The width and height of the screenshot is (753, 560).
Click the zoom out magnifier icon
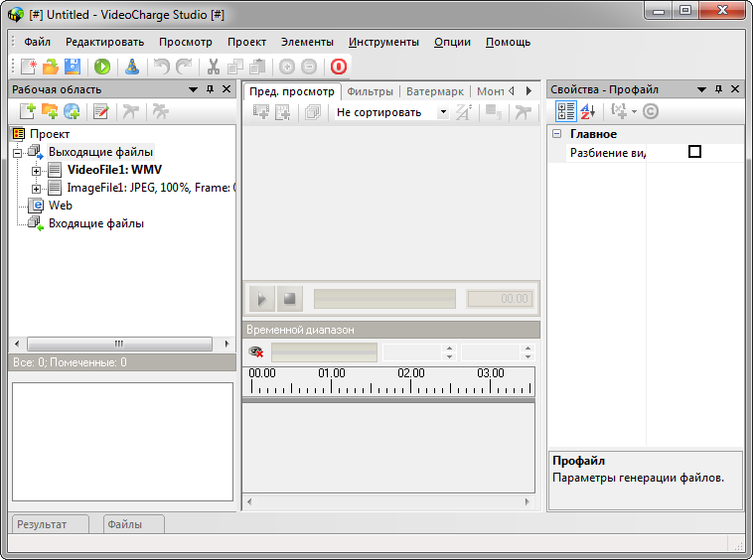pos(309,67)
